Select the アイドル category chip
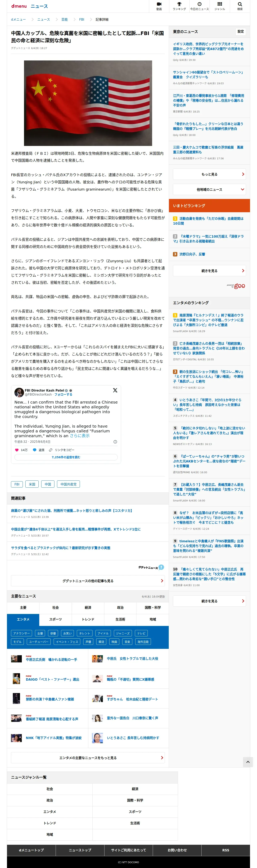Image resolution: width=257 pixels, height=868 pixels. click(x=103, y=633)
